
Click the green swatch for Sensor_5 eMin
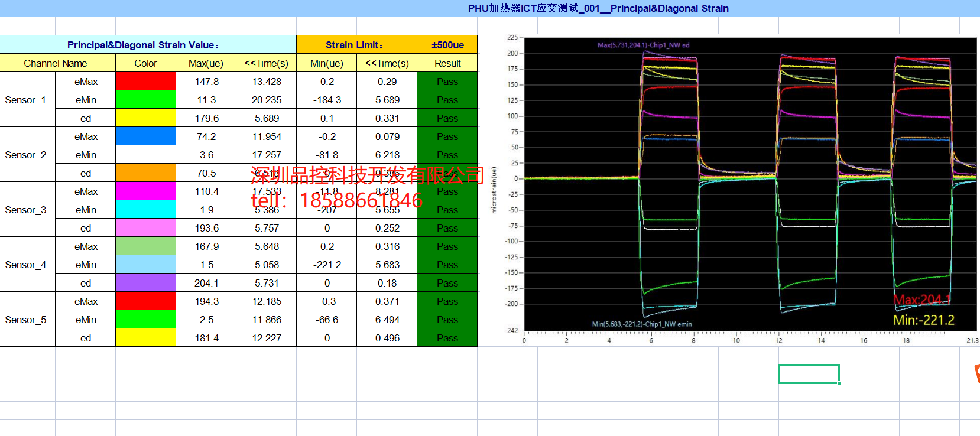145,320
